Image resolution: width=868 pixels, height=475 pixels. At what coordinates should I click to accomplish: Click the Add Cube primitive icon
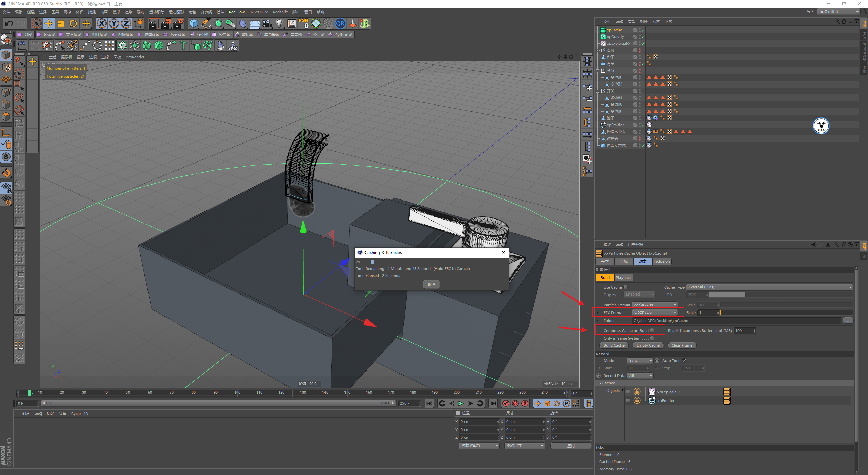coord(194,23)
